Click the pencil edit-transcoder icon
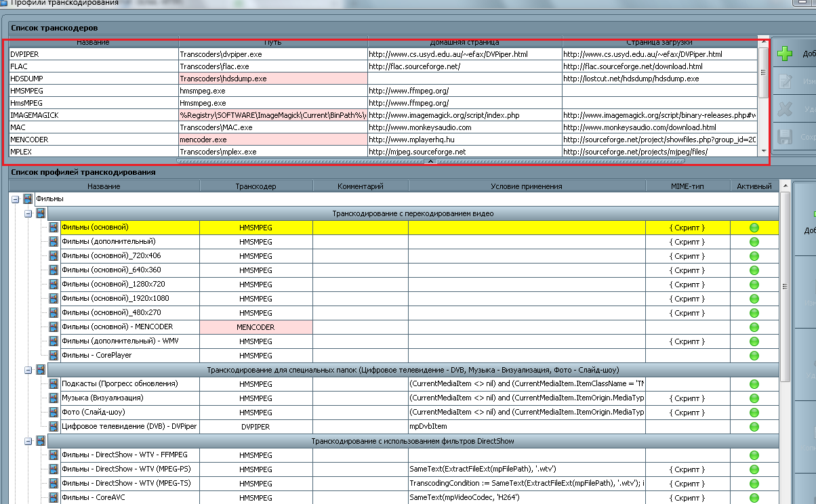This screenshot has height=504, width=816. (x=785, y=82)
